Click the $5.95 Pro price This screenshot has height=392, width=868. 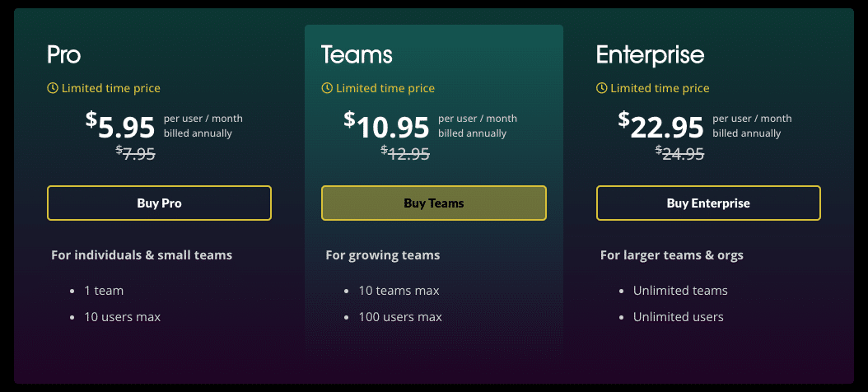click(120, 126)
